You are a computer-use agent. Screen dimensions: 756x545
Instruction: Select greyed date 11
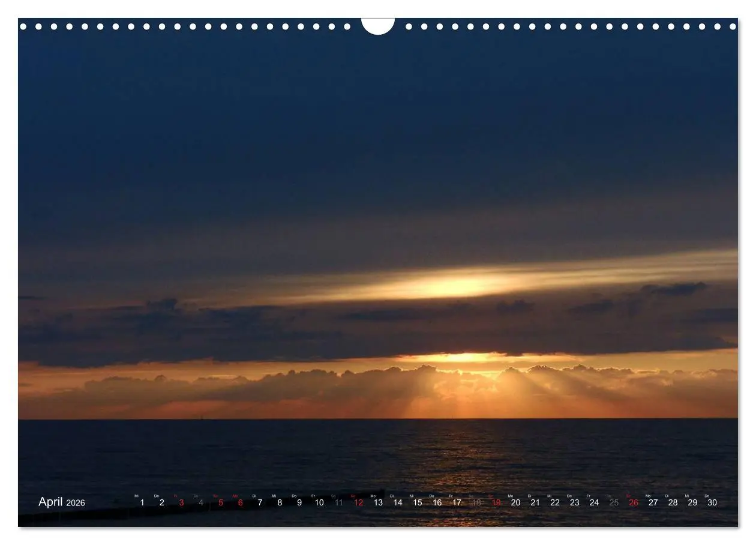point(339,502)
